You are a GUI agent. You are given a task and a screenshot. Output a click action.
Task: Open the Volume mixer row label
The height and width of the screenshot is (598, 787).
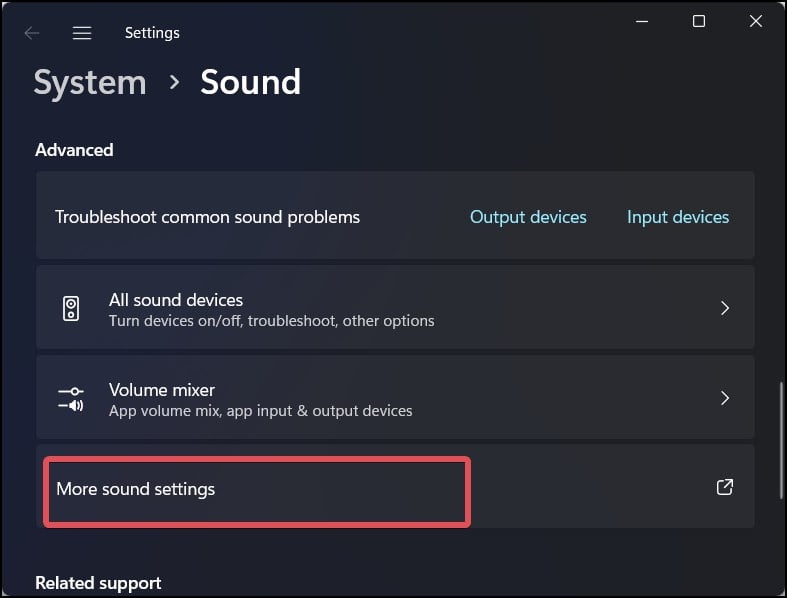[162, 390]
